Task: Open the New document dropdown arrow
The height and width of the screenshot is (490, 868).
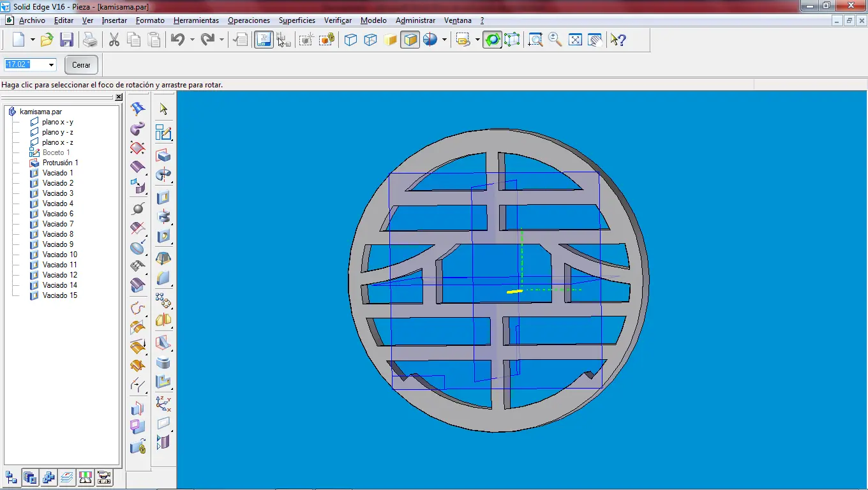Action: (34, 40)
